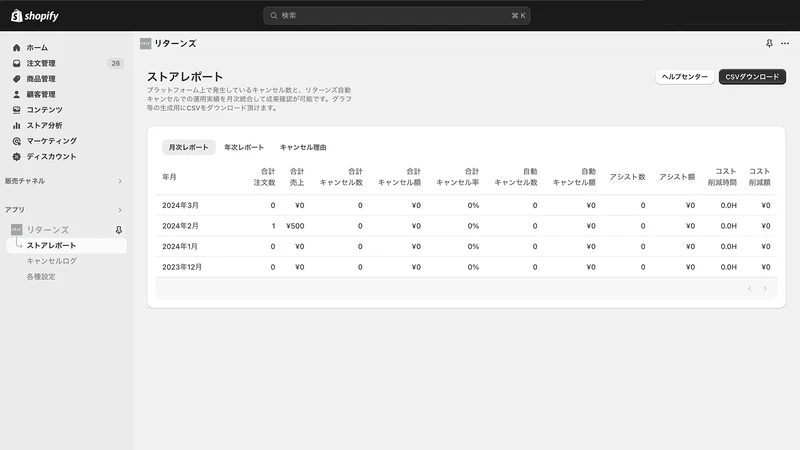This screenshot has height=450, width=800.
Task: Select the 2024年2月 row
Action: (466, 226)
